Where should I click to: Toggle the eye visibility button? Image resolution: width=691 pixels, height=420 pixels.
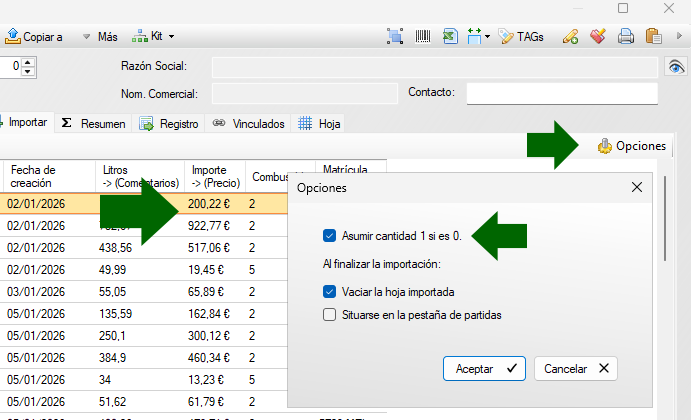[x=676, y=67]
